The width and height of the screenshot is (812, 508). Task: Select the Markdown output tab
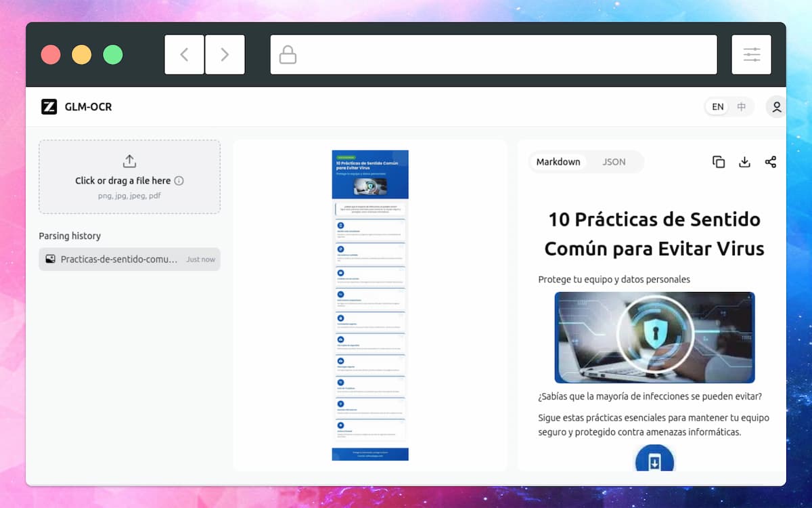pos(558,161)
